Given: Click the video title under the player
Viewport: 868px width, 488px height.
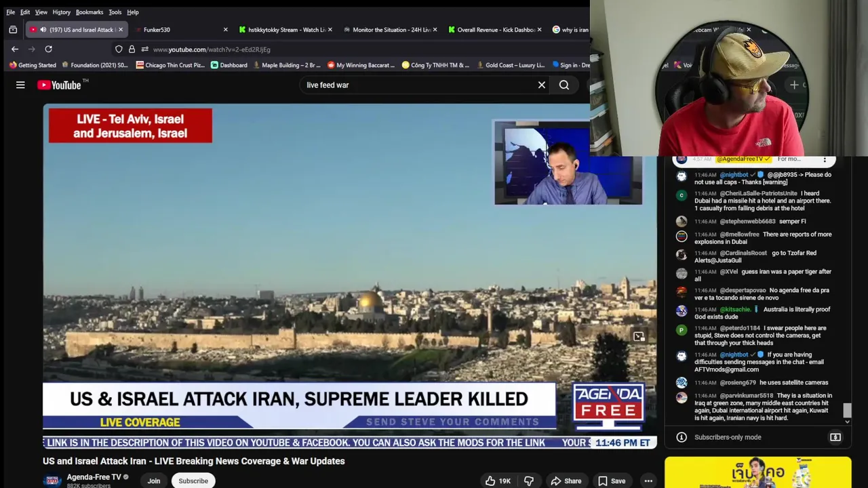Looking at the screenshot, I should (194, 461).
